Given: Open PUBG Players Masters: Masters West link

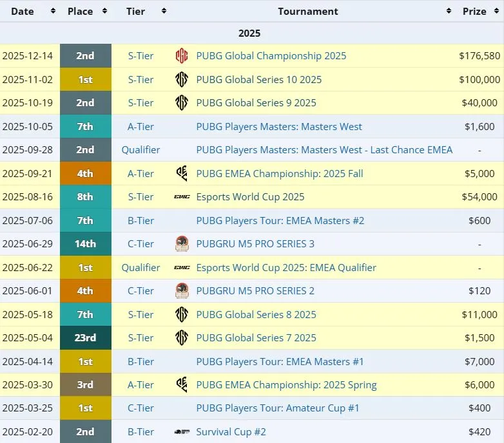Looking at the screenshot, I should coord(279,126).
